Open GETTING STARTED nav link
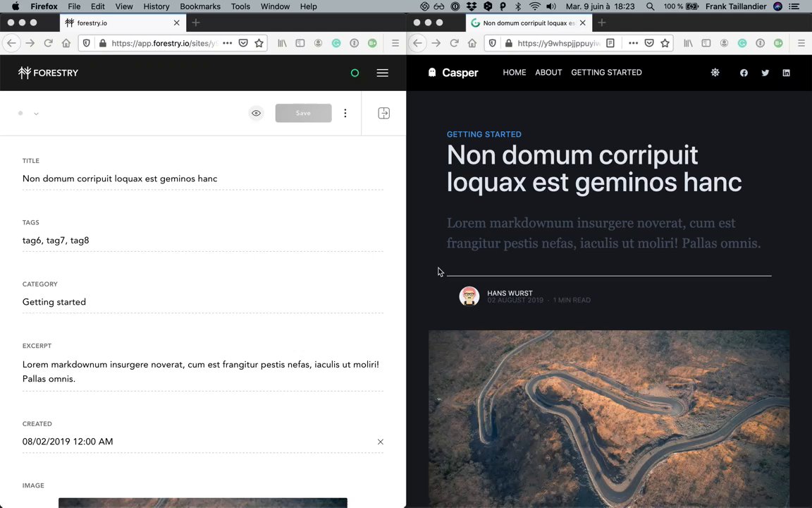This screenshot has height=508, width=812. click(606, 73)
